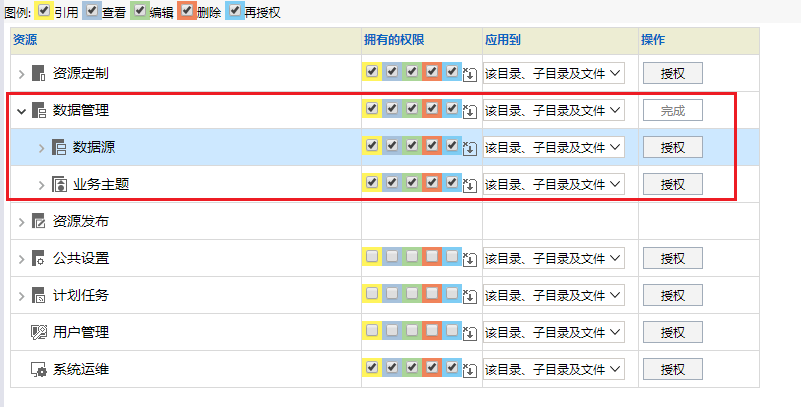Open the 应用到 dropdown for 数据管理

[554, 110]
